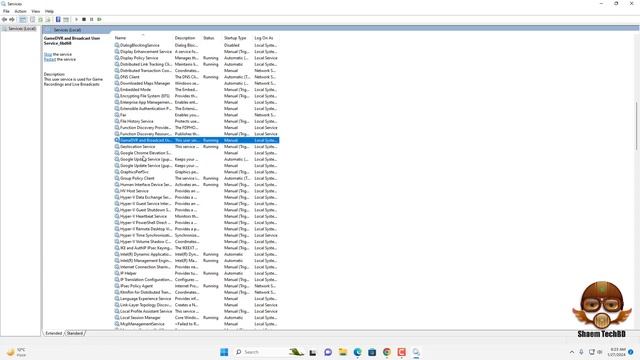The image size is (640, 360).
Task: Click the Stop the service link
Action: (x=48, y=54)
